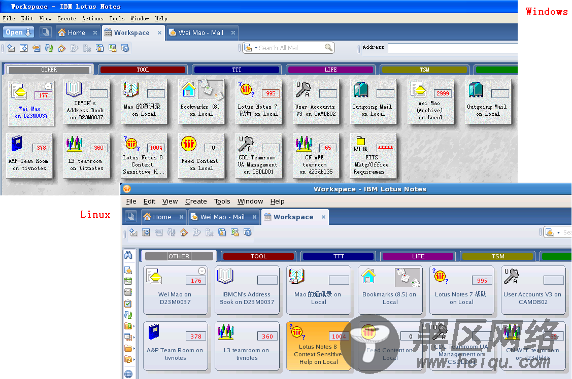Click last toolbar icon in Windows window

[125, 48]
